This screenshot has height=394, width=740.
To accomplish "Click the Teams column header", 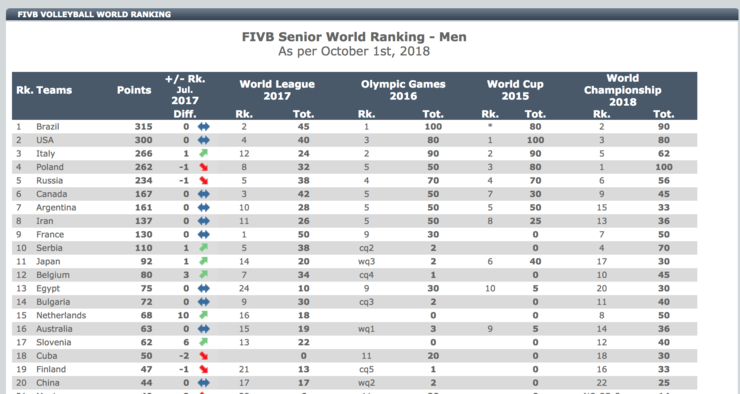I will click(54, 90).
